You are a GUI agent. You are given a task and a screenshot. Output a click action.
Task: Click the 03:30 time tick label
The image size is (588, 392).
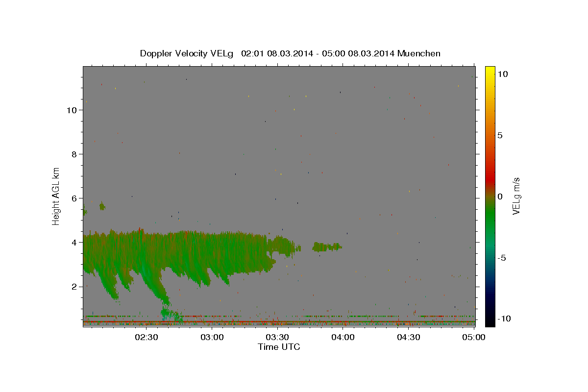(x=277, y=337)
